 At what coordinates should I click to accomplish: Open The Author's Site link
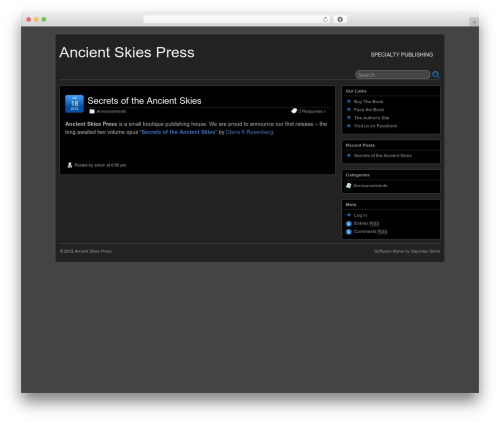tap(371, 118)
